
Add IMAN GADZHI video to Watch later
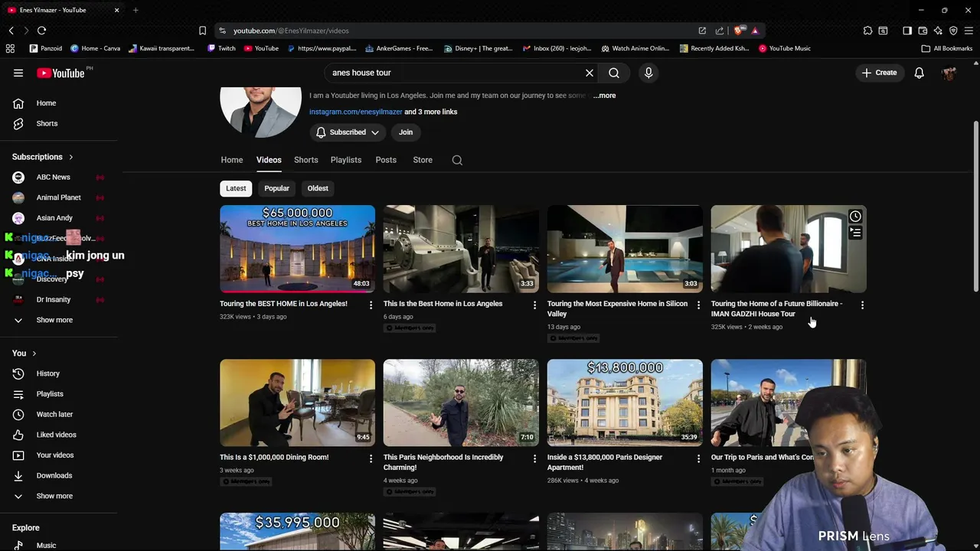coord(855,217)
